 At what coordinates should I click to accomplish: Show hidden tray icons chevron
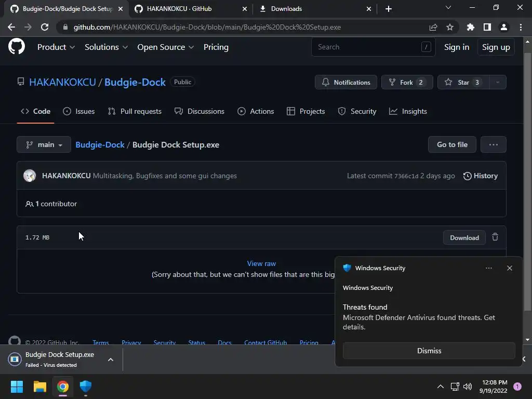point(440,387)
